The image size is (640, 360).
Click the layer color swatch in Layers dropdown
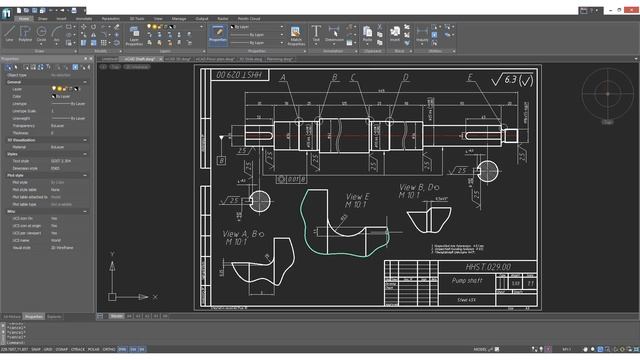172,27
